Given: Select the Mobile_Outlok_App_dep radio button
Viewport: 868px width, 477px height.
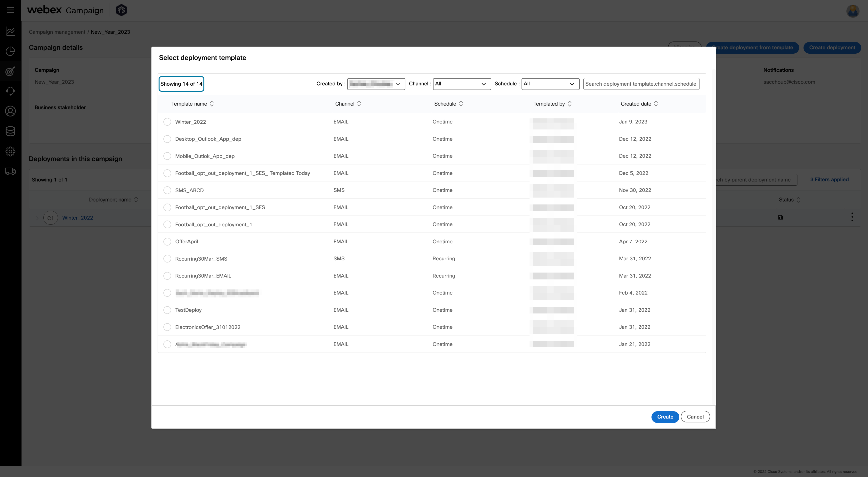Looking at the screenshot, I should (x=167, y=156).
